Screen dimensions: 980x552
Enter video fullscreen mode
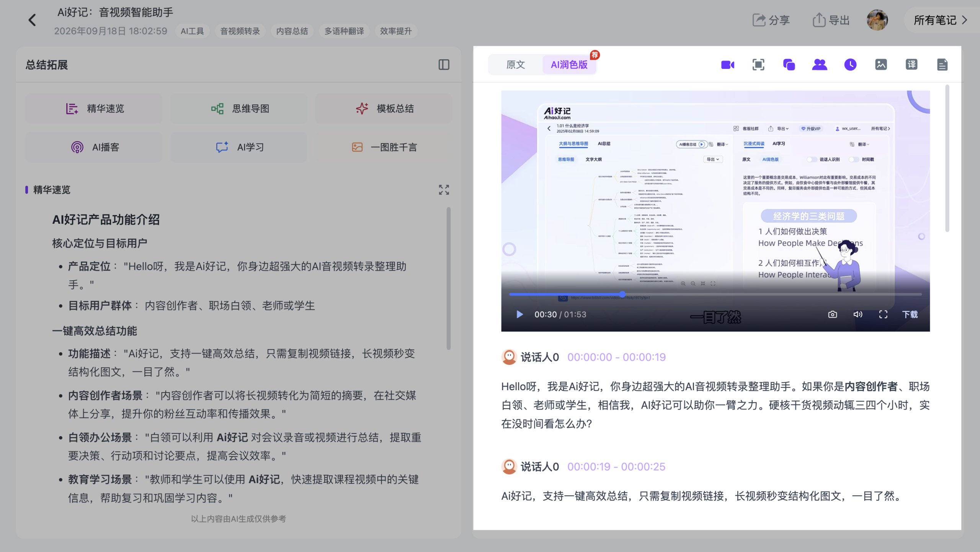(883, 314)
